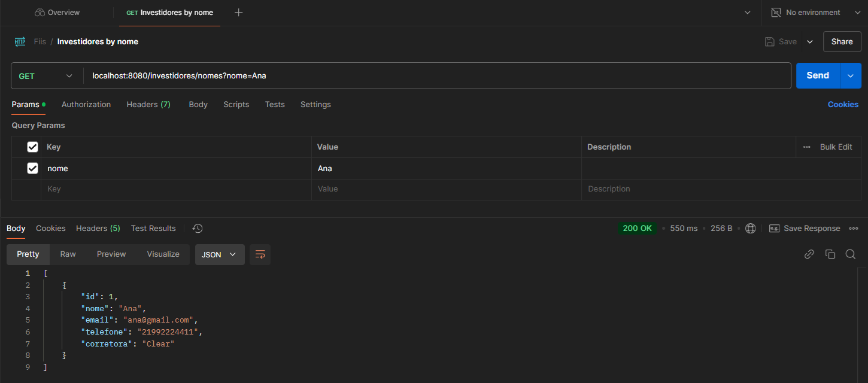Image resolution: width=868 pixels, height=383 pixels.
Task: Click the empty Key placeholder field
Action: click(x=177, y=189)
